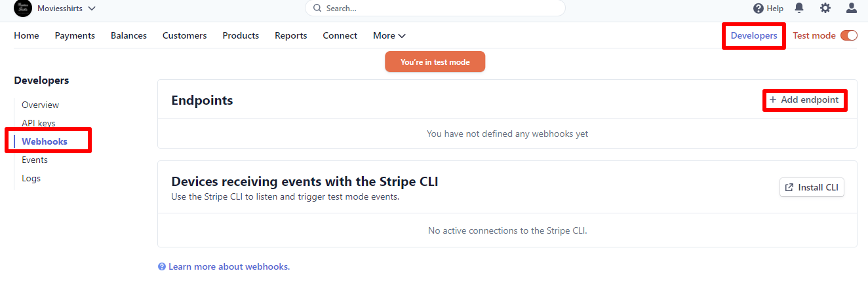Toggle the Test mode switch

[x=848, y=35]
